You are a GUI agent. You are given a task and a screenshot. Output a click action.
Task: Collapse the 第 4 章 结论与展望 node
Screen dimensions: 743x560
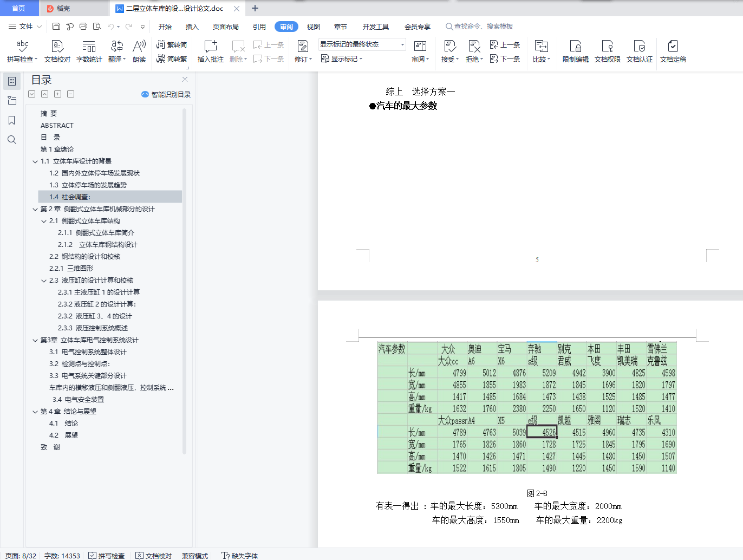[35, 412]
